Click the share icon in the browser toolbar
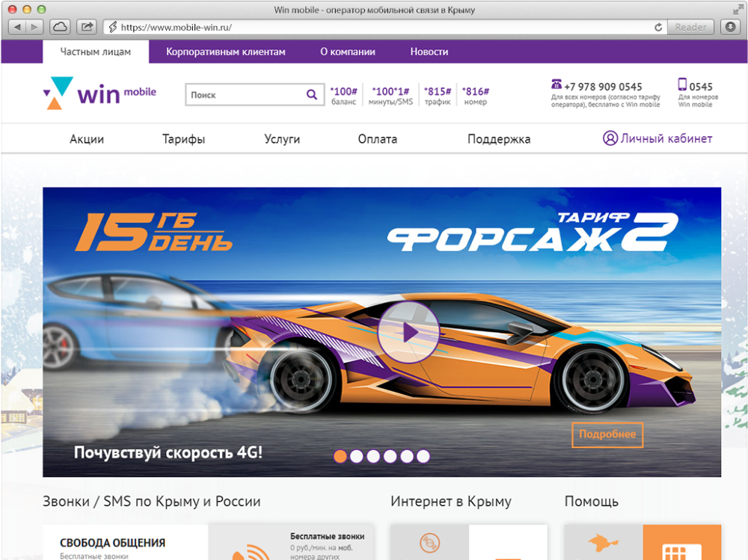The height and width of the screenshot is (560, 748). point(87,25)
